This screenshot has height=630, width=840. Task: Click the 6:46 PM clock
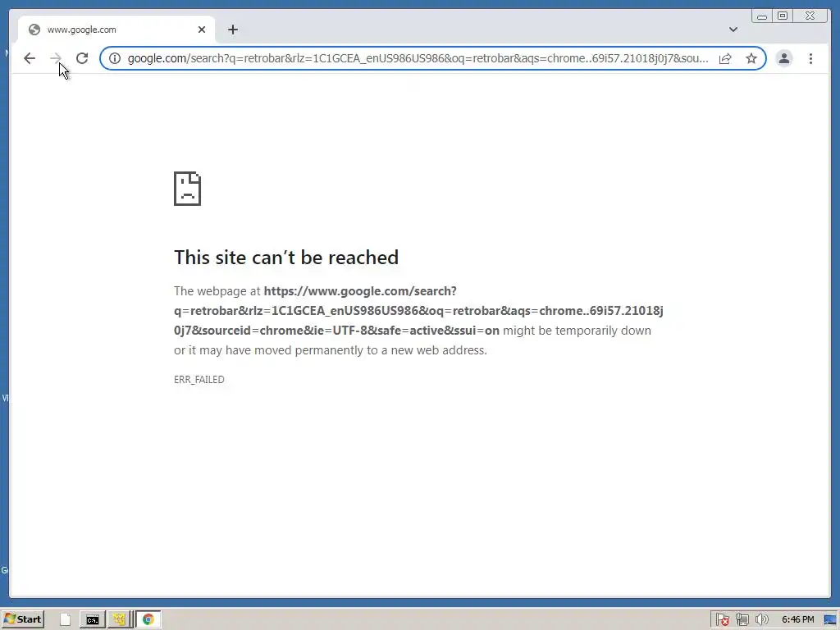click(x=797, y=619)
